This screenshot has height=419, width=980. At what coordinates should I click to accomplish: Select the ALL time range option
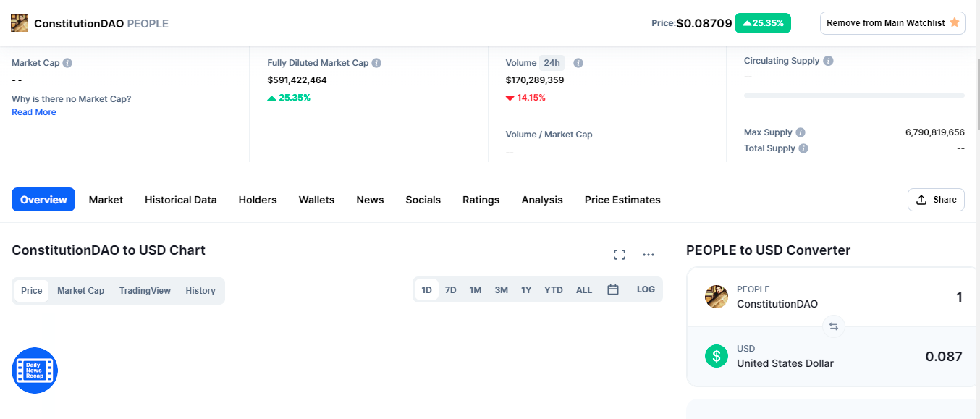tap(584, 290)
